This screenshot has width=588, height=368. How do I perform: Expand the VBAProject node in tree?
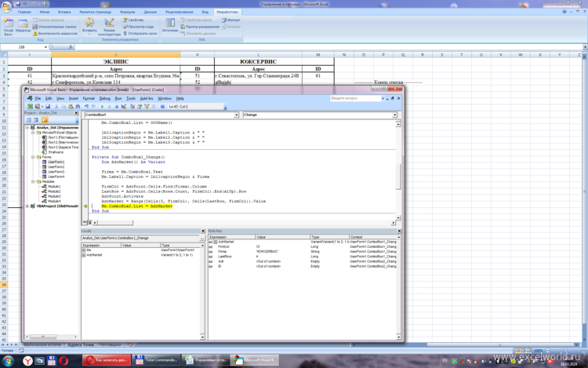coord(27,206)
